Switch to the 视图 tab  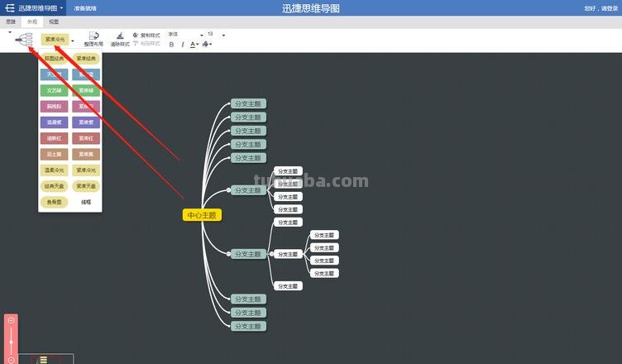click(53, 22)
